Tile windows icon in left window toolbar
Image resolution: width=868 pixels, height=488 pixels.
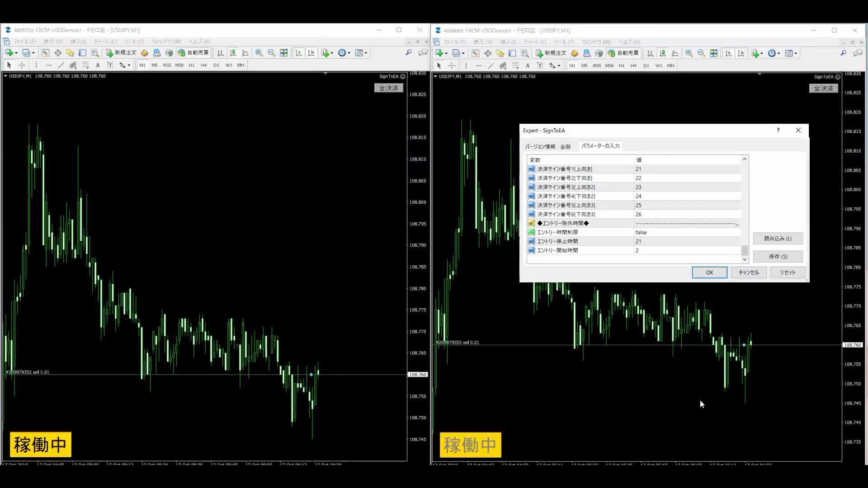(283, 53)
